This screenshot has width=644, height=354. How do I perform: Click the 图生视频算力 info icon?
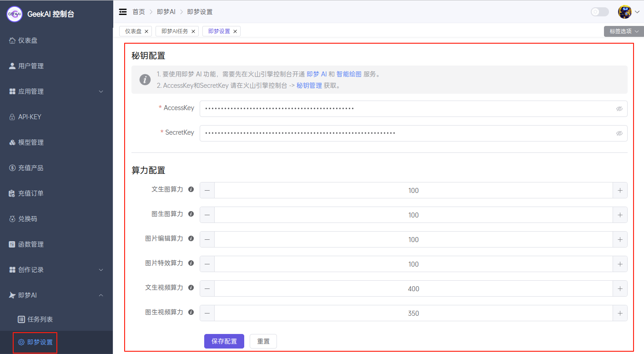191,312
